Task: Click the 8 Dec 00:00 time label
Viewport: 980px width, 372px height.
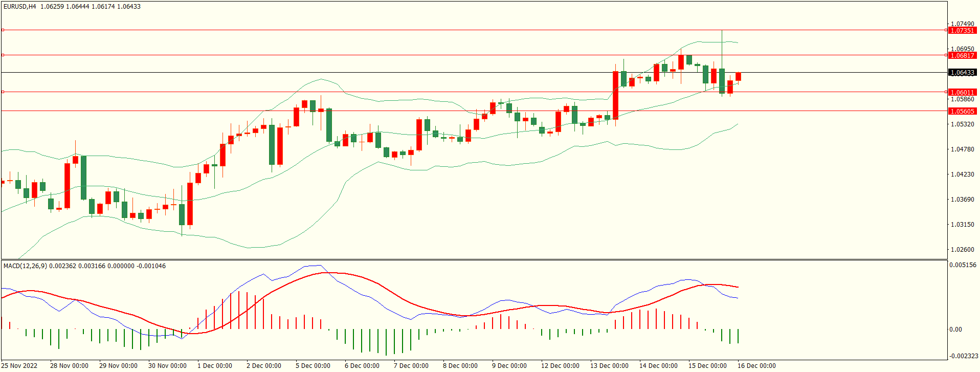Action: click(460, 366)
